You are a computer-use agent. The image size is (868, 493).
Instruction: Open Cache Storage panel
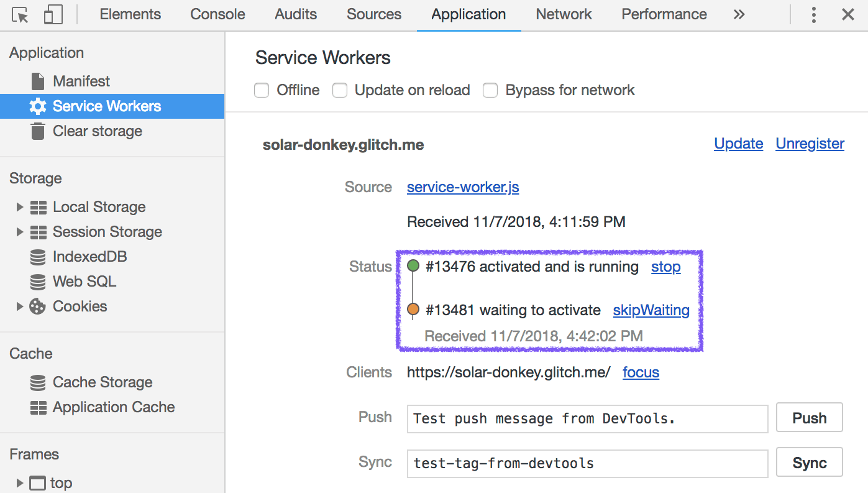(x=103, y=382)
